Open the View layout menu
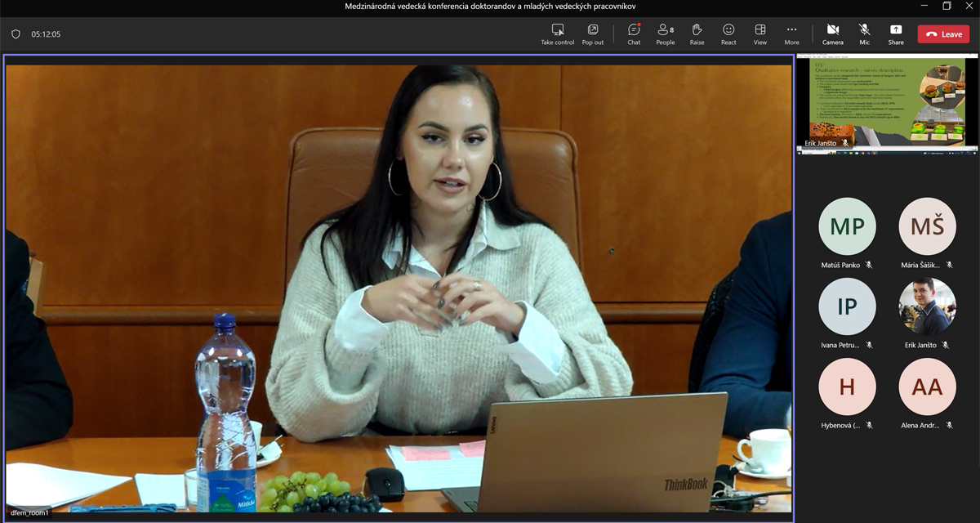The width and height of the screenshot is (980, 523). pyautogui.click(x=760, y=34)
